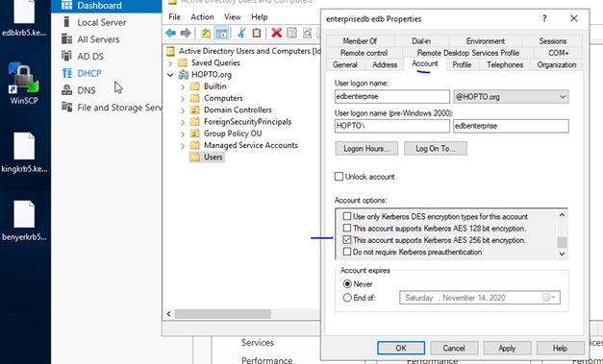The image size is (603, 364).
Task: Expand the Managed Service Accounts node
Action: [183, 146]
